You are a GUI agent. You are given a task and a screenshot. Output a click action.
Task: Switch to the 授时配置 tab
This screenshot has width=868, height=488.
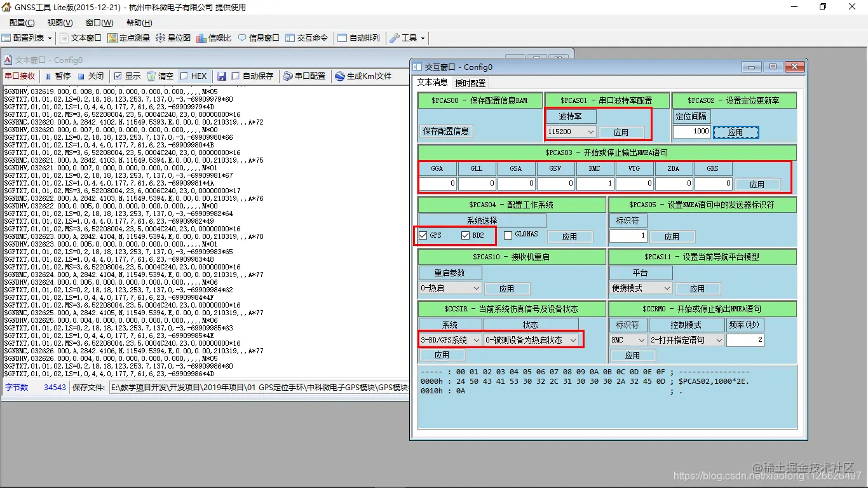click(470, 83)
